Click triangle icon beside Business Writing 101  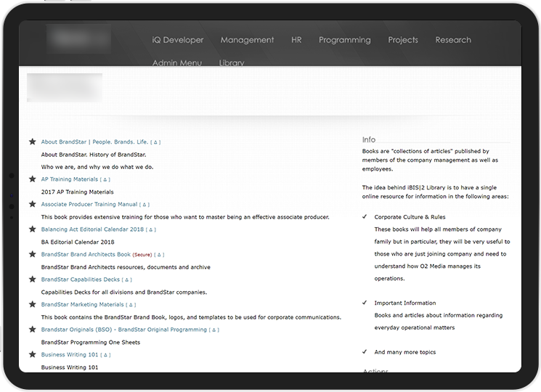[x=105, y=355]
